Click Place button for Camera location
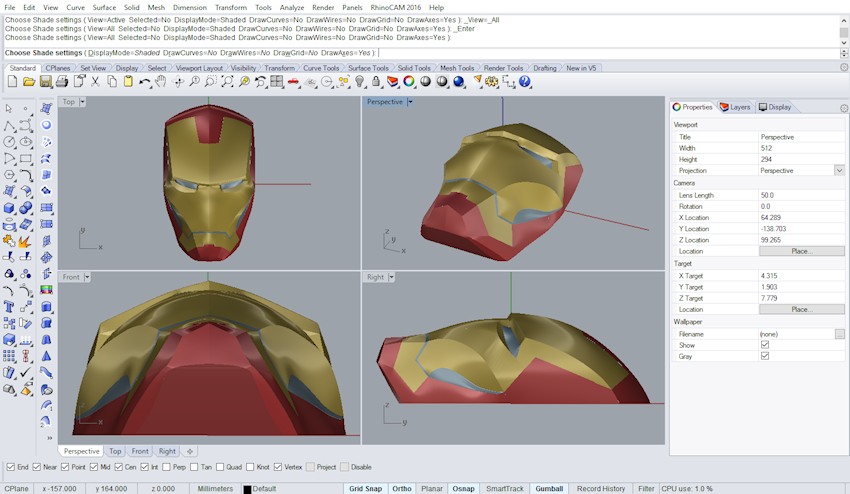Viewport: 850px width, 494px height. (802, 251)
